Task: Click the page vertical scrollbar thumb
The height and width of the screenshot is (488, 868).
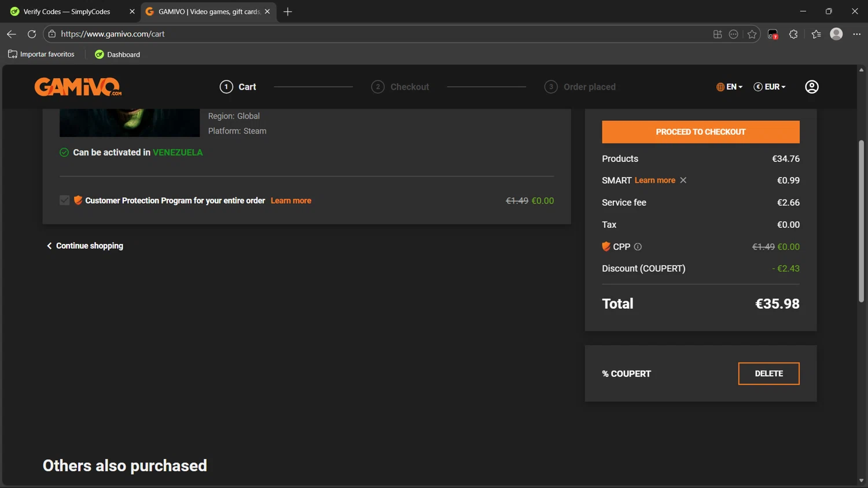Action: [861, 221]
